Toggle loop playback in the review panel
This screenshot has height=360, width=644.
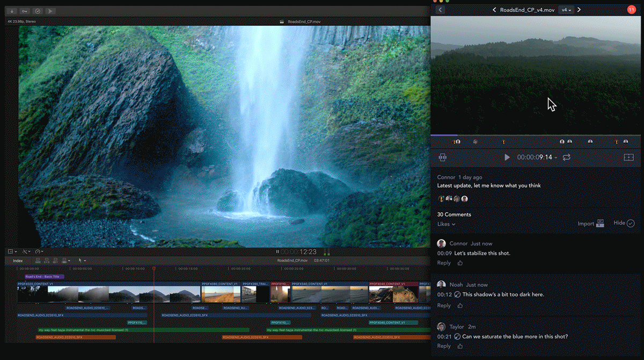pos(566,157)
